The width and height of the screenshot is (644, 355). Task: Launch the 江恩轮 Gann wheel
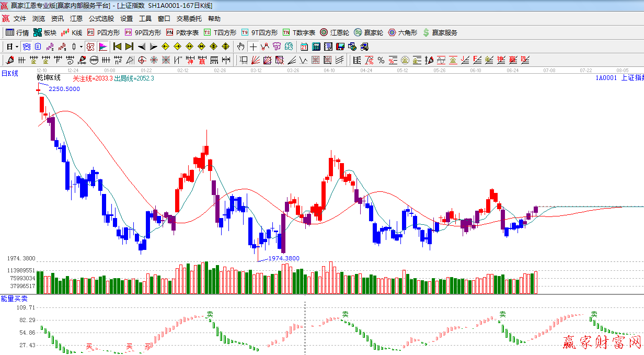335,32
